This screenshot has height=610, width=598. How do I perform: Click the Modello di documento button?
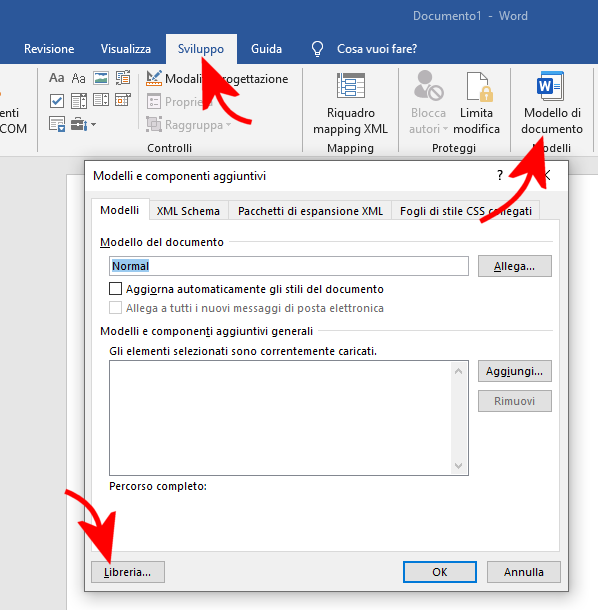tap(552, 103)
